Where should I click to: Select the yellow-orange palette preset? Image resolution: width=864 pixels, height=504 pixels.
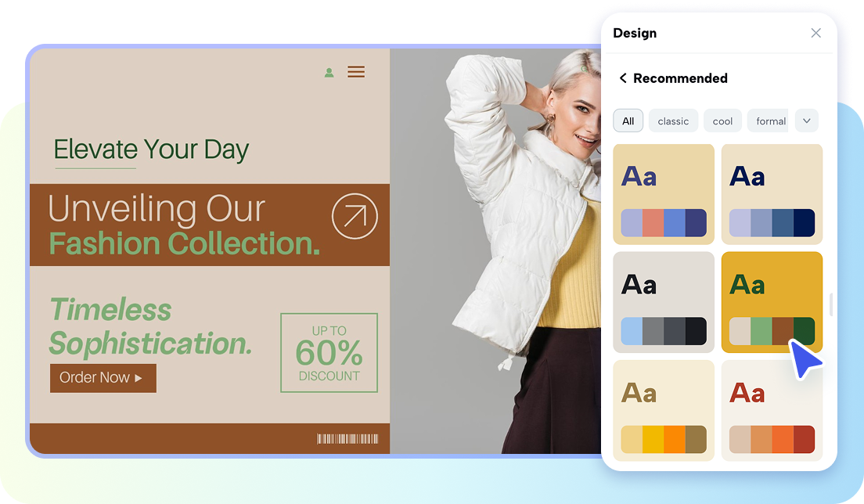pyautogui.click(x=664, y=410)
